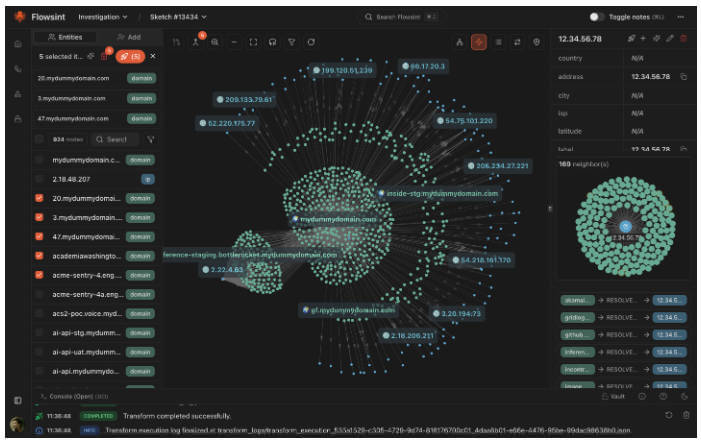The image size is (701, 443).
Task: Clear selection with the X button
Action: click(153, 56)
